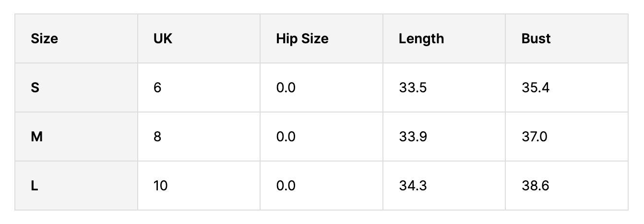Viewport: 644px width, 224px height.
Task: Click UK size 8 cell
Action: [x=157, y=137]
